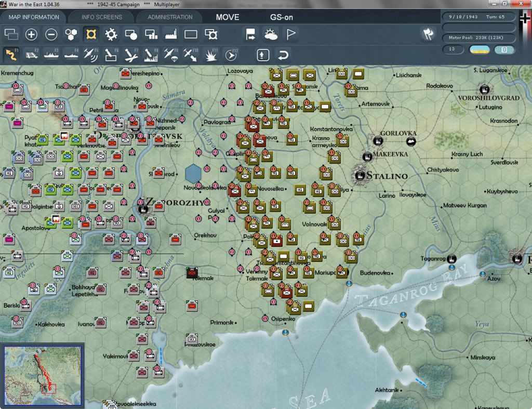Click the overlapping rectangles icon in toolbar
The height and width of the screenshot is (409, 532).
coord(11,34)
